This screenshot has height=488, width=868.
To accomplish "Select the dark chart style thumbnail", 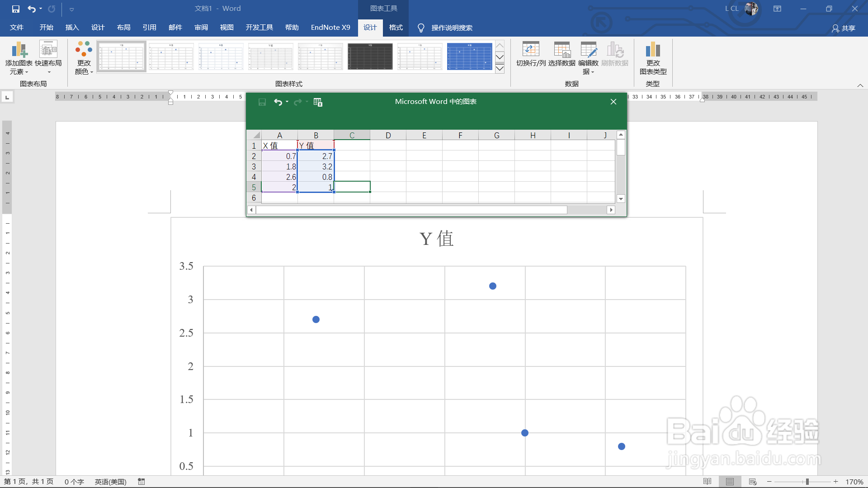I will [370, 56].
